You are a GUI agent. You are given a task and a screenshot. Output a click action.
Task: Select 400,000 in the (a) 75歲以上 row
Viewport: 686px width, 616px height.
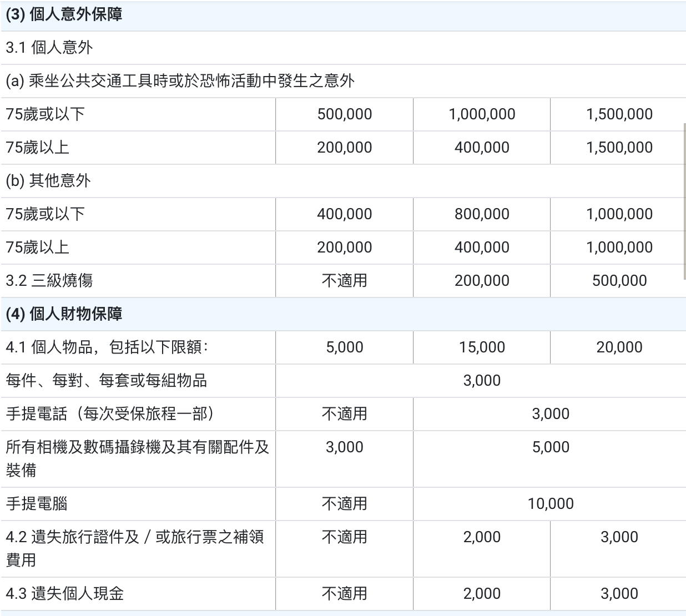coord(482,148)
